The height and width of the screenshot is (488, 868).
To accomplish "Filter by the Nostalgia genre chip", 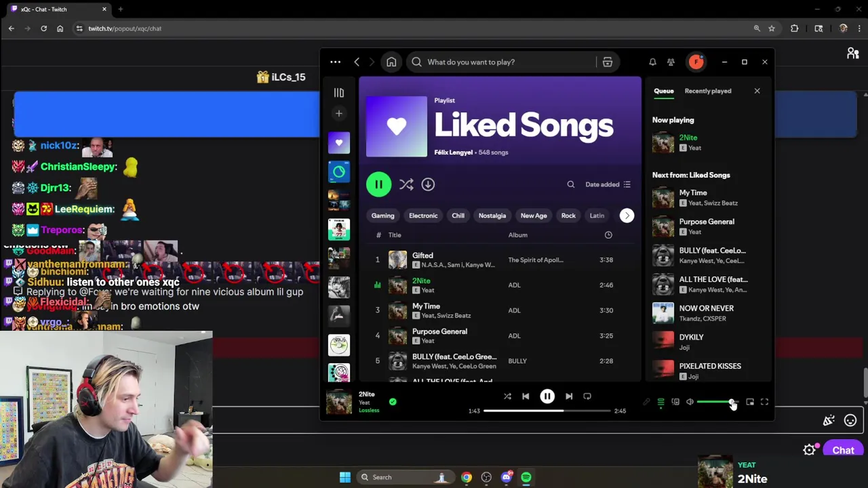I will pyautogui.click(x=492, y=216).
